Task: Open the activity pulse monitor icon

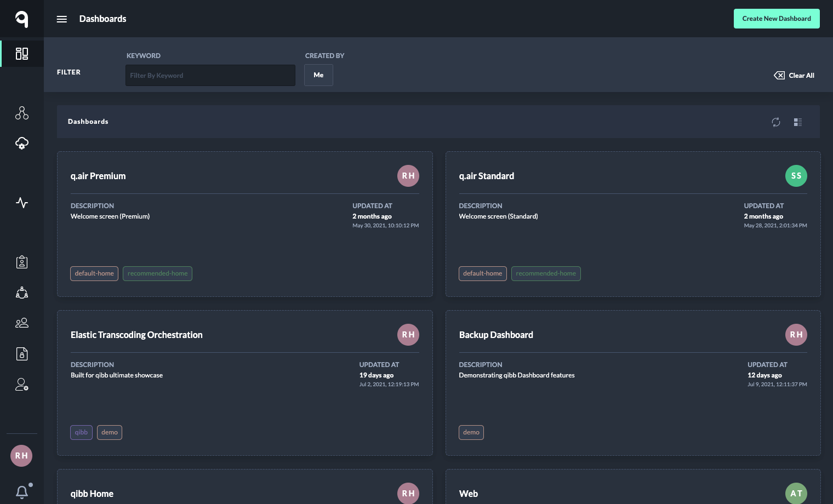Action: pyautogui.click(x=22, y=203)
